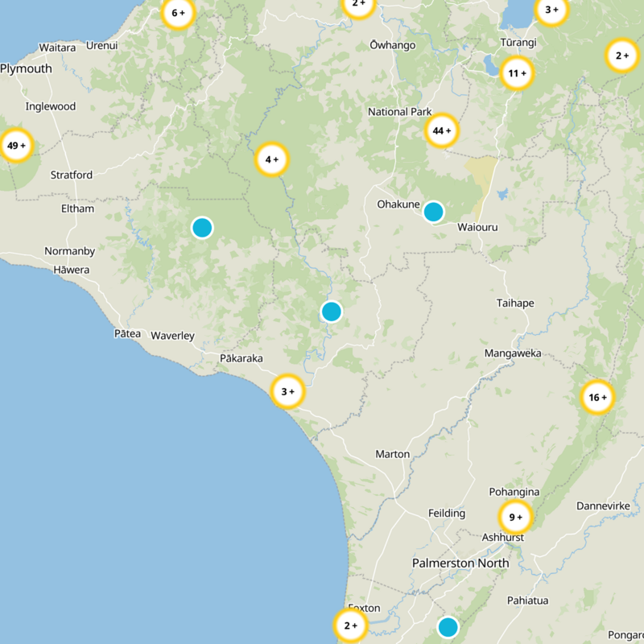Open the 3+ cluster below Pākaraka

point(288,391)
